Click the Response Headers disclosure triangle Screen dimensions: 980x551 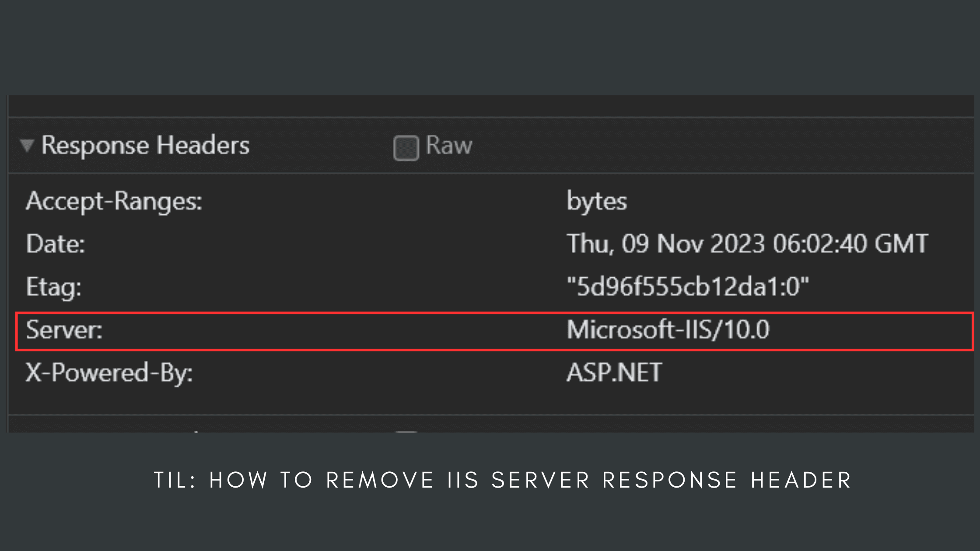pyautogui.click(x=27, y=144)
